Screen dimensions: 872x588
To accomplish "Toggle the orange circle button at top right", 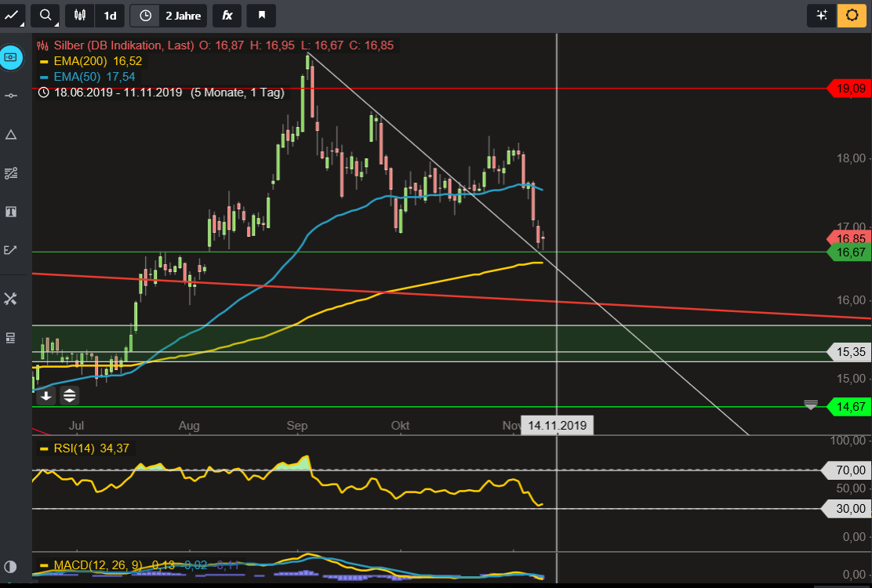I will (x=851, y=15).
